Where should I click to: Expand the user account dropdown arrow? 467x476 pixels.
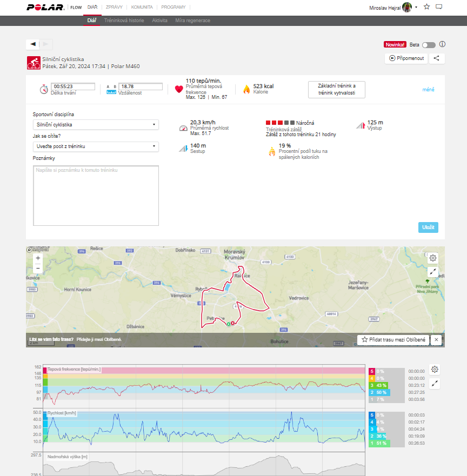(416, 7)
